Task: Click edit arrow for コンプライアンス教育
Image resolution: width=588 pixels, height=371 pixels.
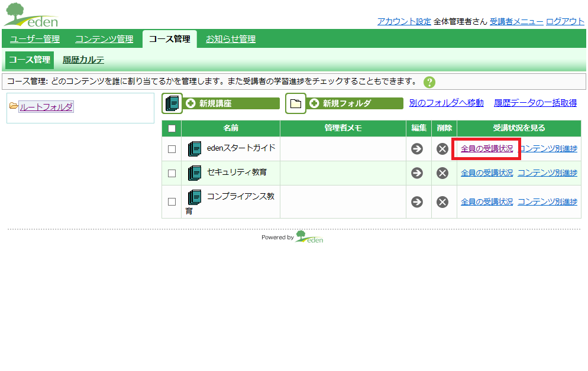Action: (x=416, y=202)
